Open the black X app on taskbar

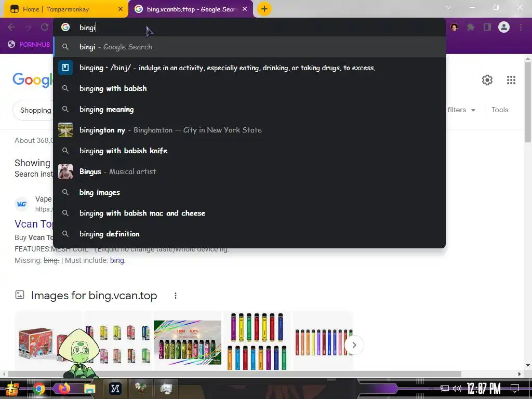(x=115, y=389)
